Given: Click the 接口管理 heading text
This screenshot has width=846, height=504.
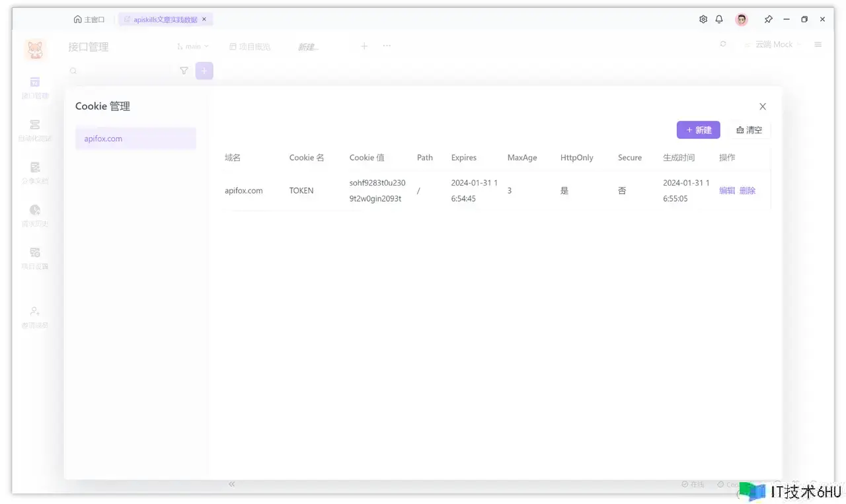Looking at the screenshot, I should pos(89,47).
